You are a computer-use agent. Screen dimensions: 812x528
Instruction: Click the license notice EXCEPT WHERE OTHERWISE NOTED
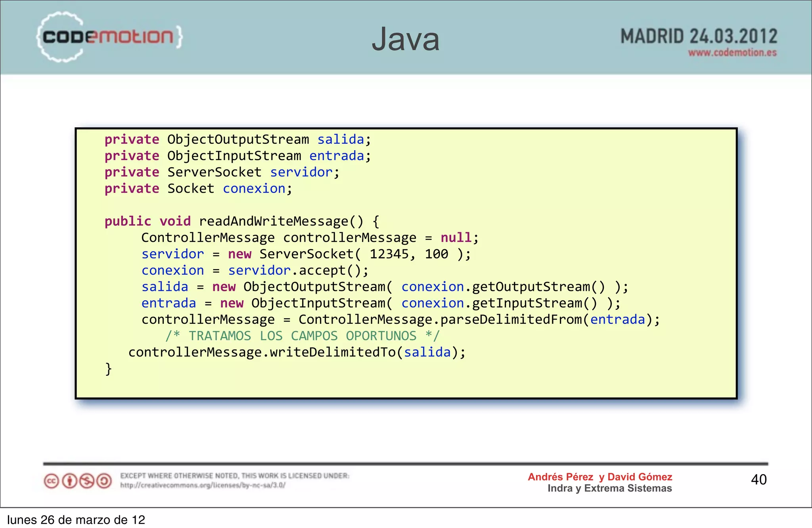pyautogui.click(x=235, y=476)
